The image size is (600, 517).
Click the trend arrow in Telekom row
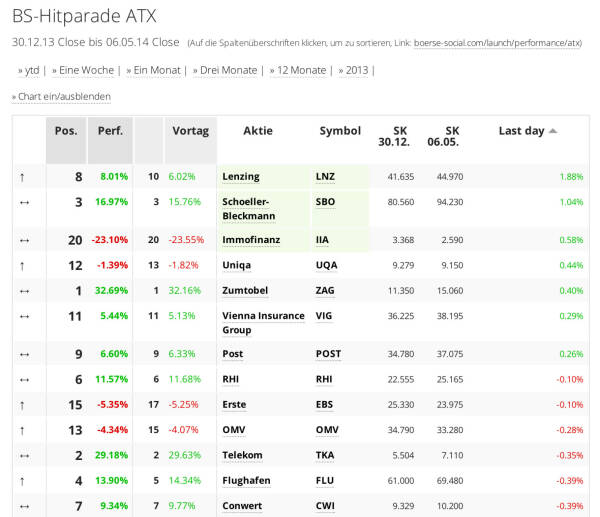click(23, 455)
